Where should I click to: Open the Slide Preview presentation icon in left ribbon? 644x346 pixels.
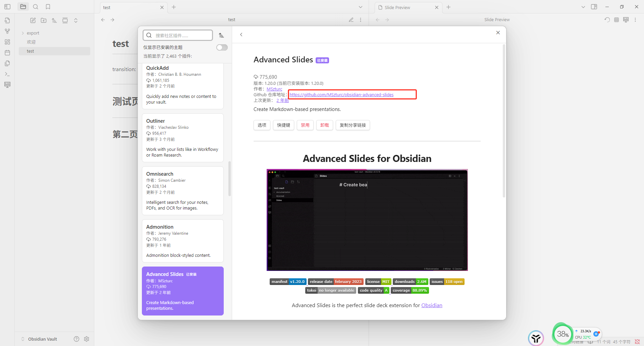[7, 85]
